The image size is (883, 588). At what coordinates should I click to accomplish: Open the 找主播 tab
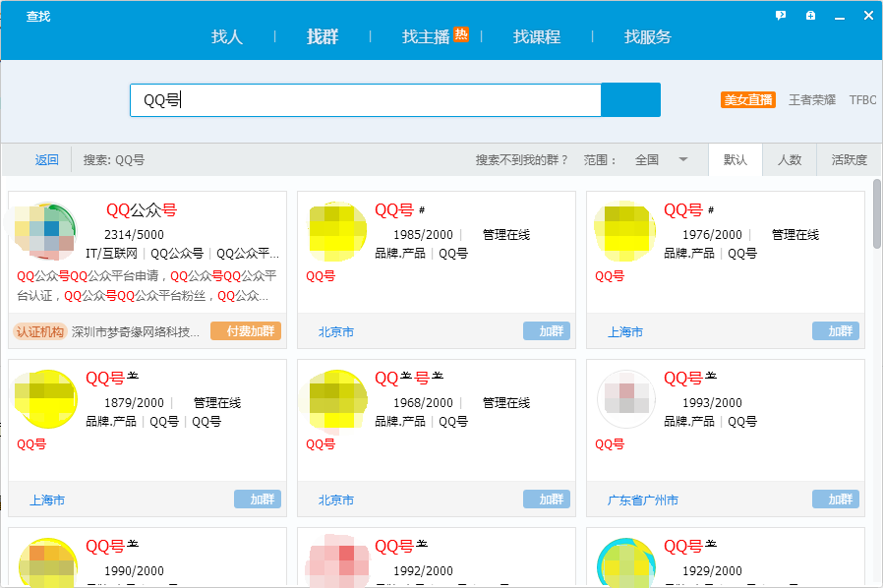tap(426, 36)
